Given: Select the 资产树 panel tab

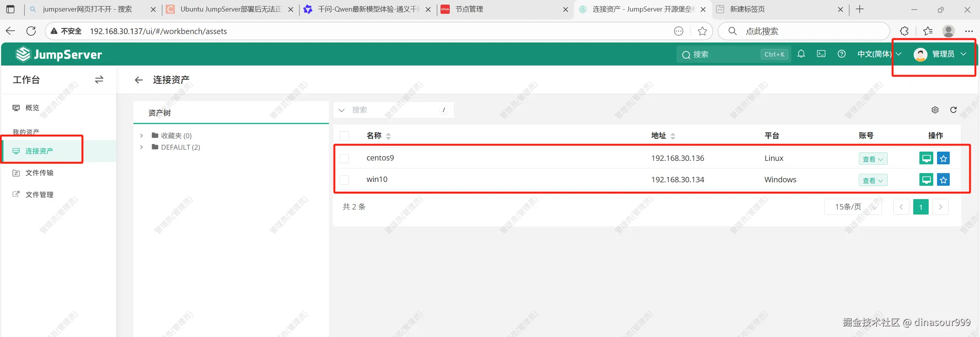Looking at the screenshot, I should pos(159,113).
